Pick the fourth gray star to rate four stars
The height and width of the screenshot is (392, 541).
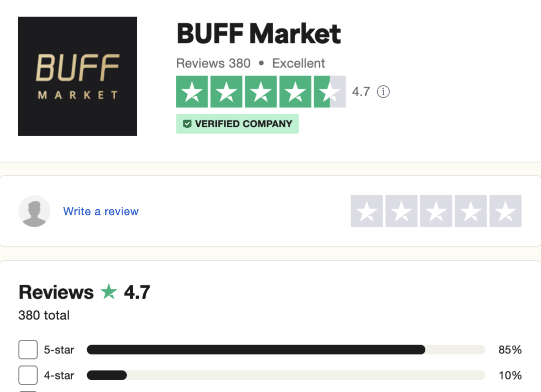tap(471, 211)
